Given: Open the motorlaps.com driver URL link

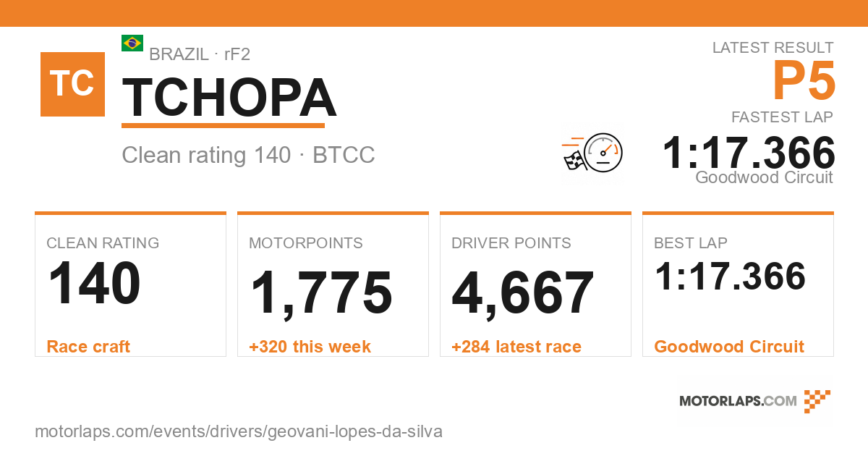Looking at the screenshot, I should pos(239,432).
